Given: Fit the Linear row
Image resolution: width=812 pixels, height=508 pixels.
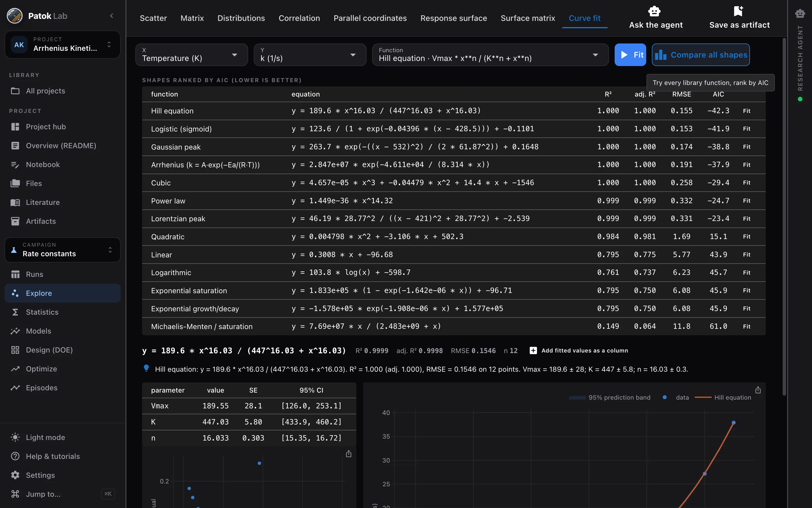Looking at the screenshot, I should click(x=747, y=254).
